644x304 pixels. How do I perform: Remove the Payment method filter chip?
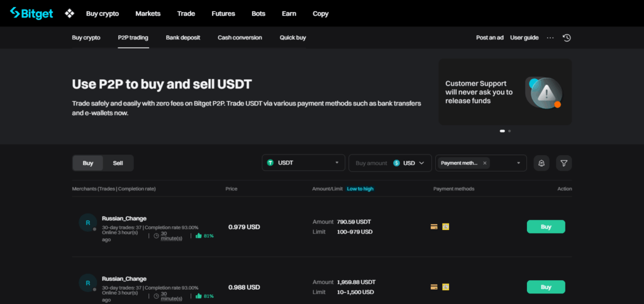point(485,163)
